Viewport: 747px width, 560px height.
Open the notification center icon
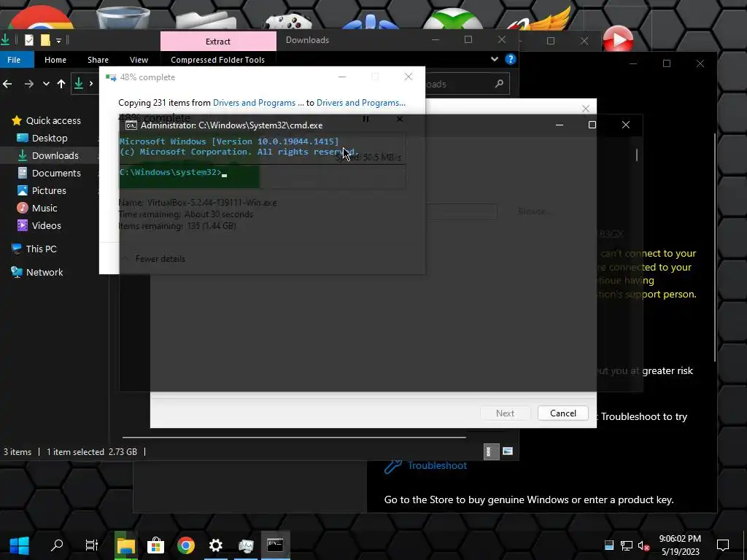click(723, 545)
